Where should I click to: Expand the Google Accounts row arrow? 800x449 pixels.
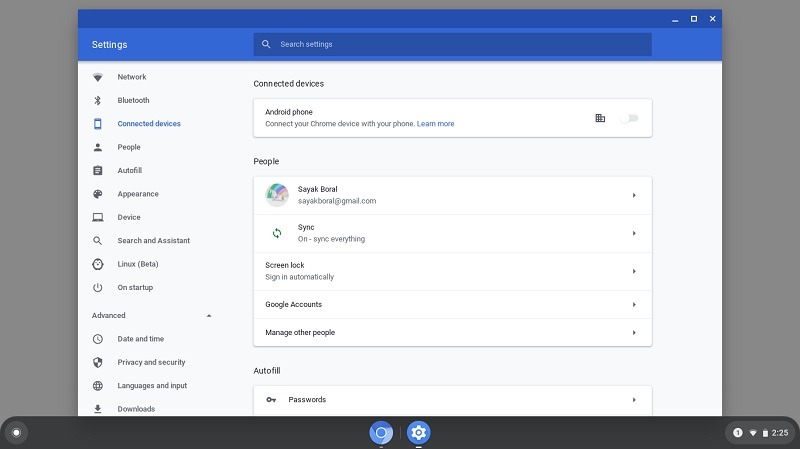pyautogui.click(x=634, y=305)
